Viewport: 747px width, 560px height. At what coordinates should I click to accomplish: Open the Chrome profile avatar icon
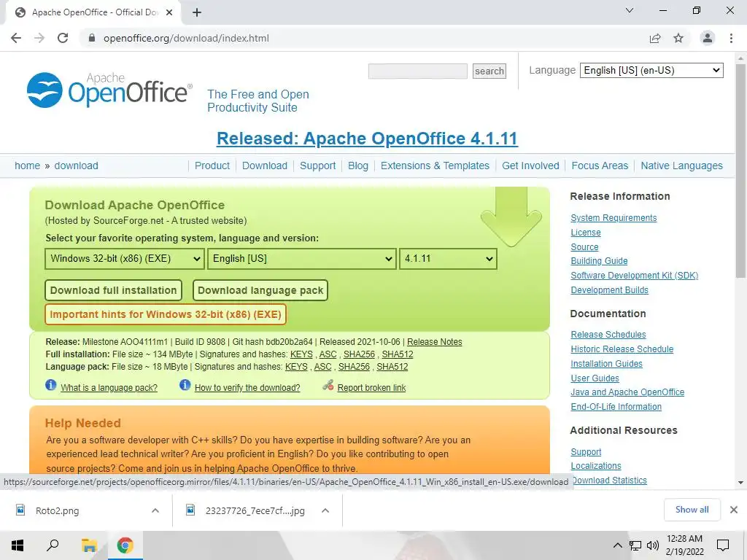[708, 38]
